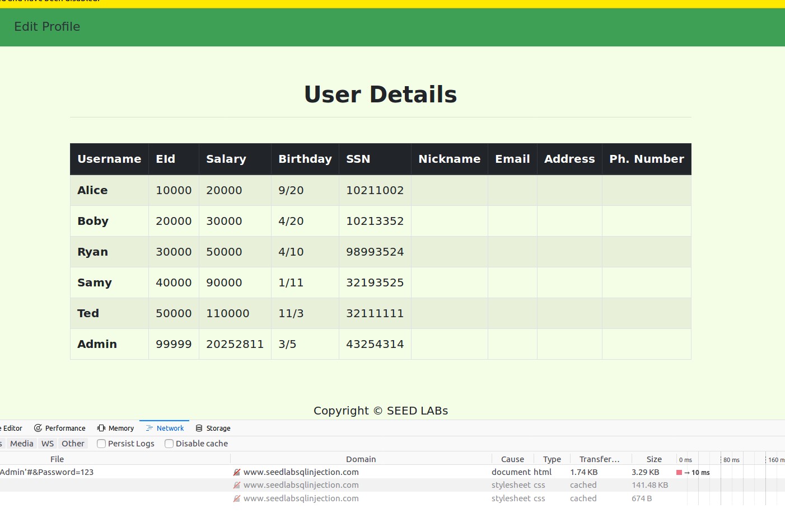Filter requests by Other type
The image size is (785, 532).
point(73,444)
